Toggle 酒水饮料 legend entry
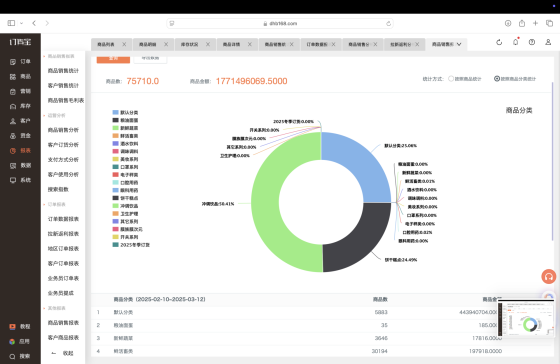Viewport: 560px width, 364px height. click(x=125, y=144)
